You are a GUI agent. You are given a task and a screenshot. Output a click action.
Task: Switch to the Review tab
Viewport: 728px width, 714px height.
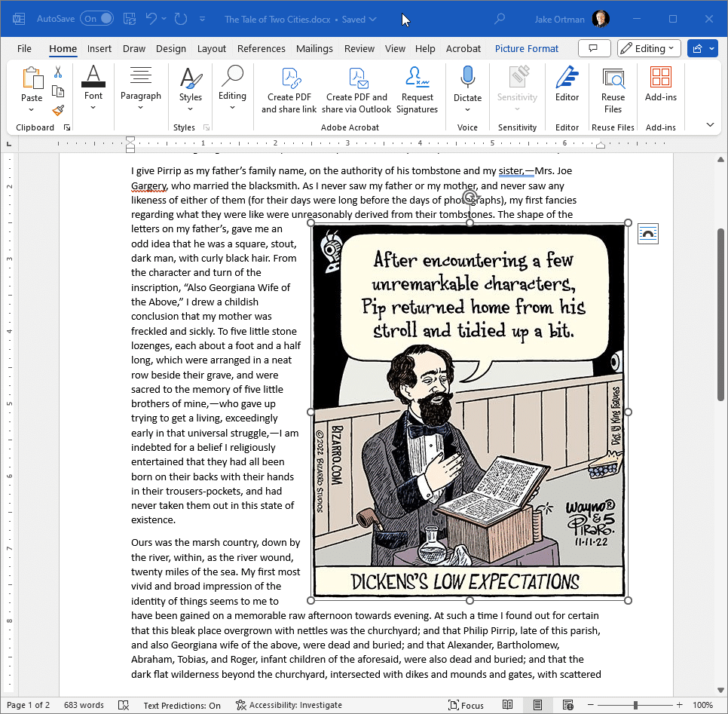click(359, 48)
